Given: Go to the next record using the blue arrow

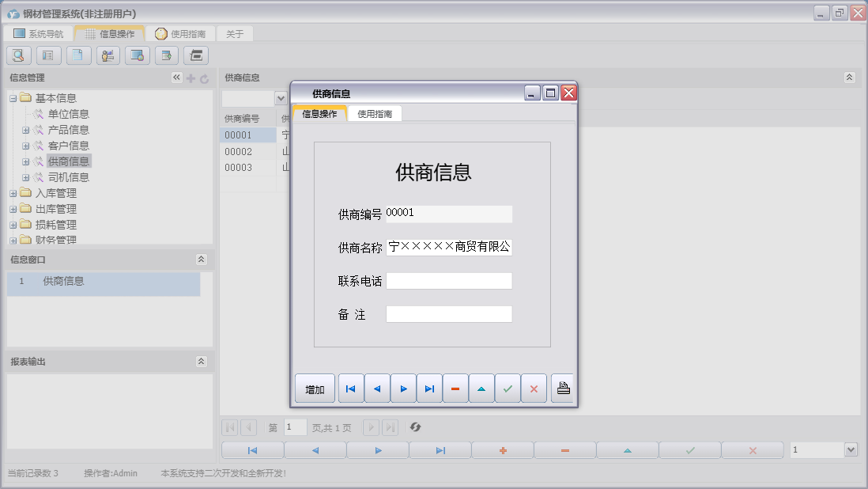Looking at the screenshot, I should tap(403, 388).
